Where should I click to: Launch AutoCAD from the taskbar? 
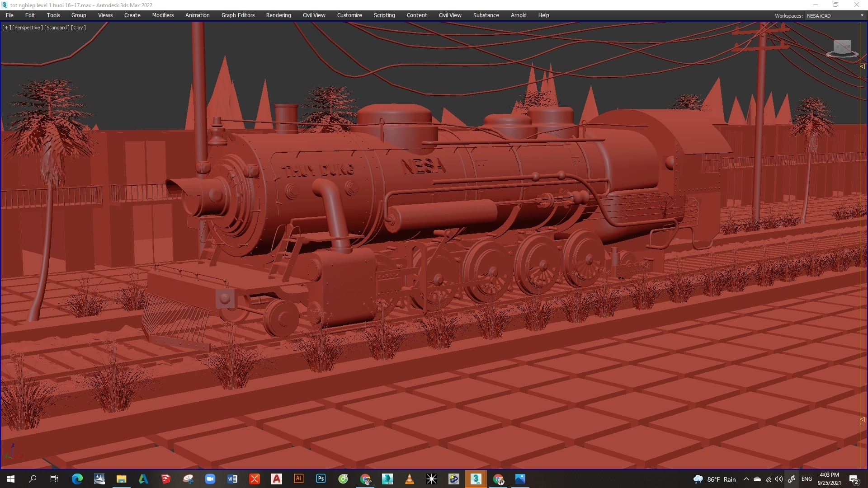(x=276, y=479)
